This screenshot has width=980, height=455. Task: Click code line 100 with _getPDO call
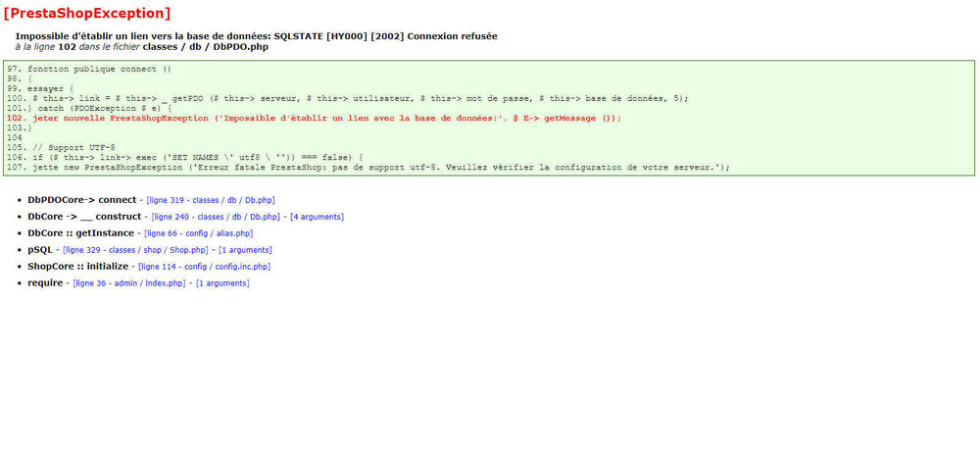(x=348, y=99)
